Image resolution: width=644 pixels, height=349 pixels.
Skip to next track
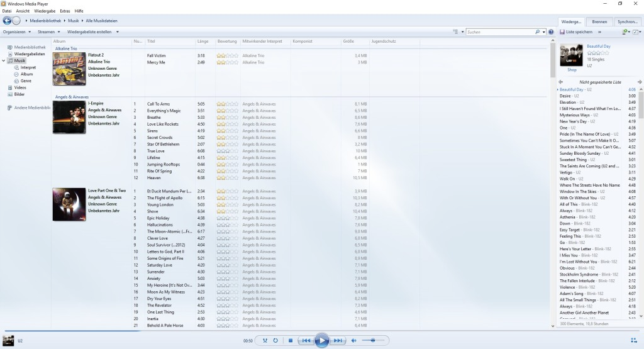(x=338, y=340)
